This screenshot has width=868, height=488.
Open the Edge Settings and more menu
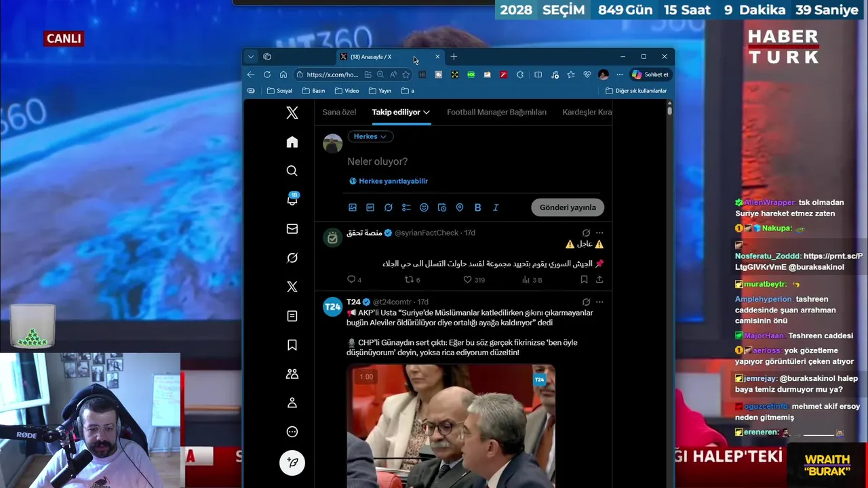619,75
